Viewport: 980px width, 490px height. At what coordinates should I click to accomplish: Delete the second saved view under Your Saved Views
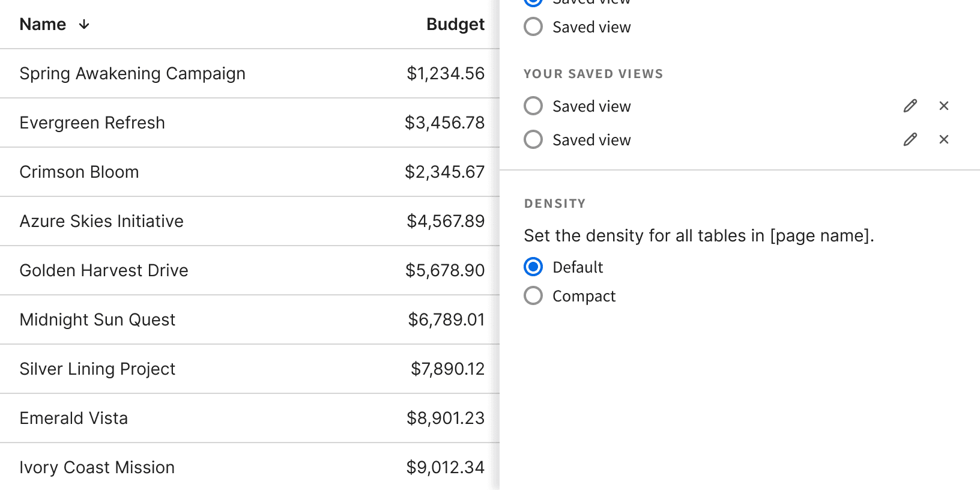(943, 140)
